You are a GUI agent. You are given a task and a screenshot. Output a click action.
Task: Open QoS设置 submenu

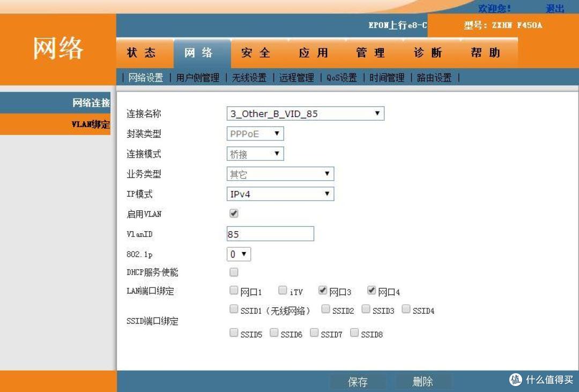(342, 78)
